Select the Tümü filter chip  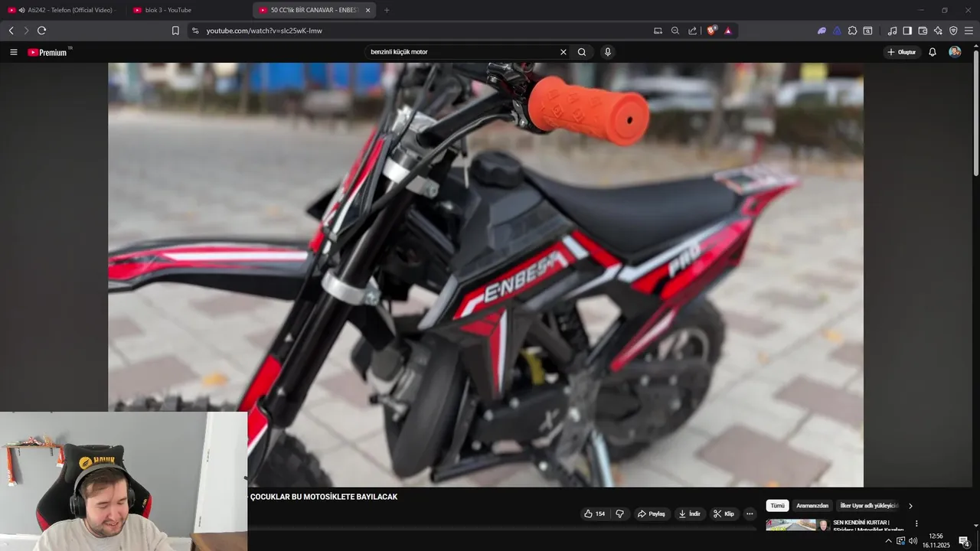(777, 506)
